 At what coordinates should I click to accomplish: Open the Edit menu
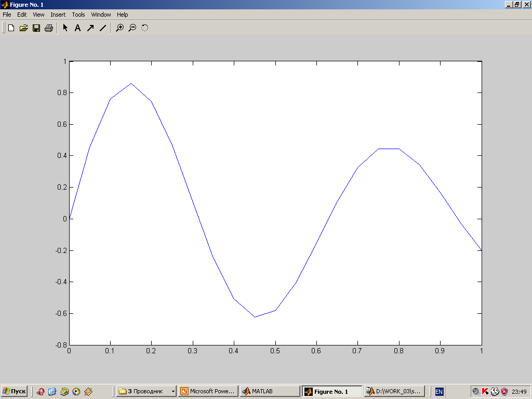[x=22, y=15]
